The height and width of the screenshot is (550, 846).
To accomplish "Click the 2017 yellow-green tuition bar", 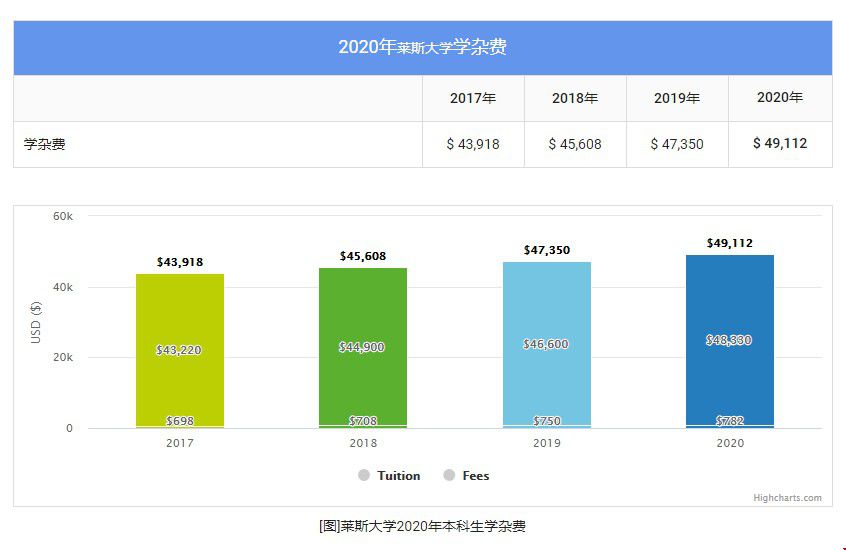I will [180, 350].
